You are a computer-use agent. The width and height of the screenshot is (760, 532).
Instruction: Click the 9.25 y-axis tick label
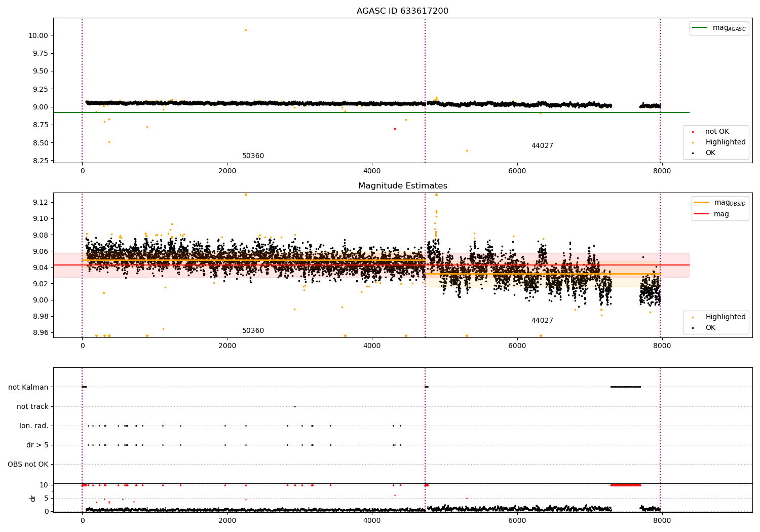(x=40, y=89)
